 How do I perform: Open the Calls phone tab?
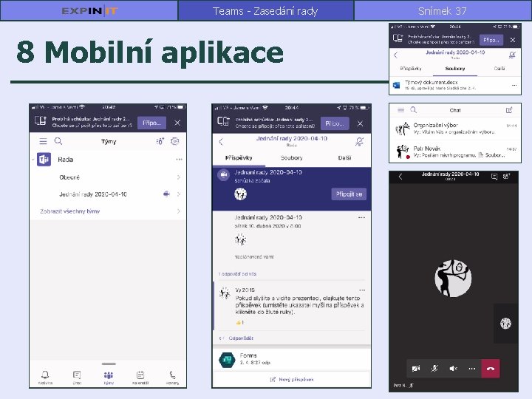click(x=172, y=377)
